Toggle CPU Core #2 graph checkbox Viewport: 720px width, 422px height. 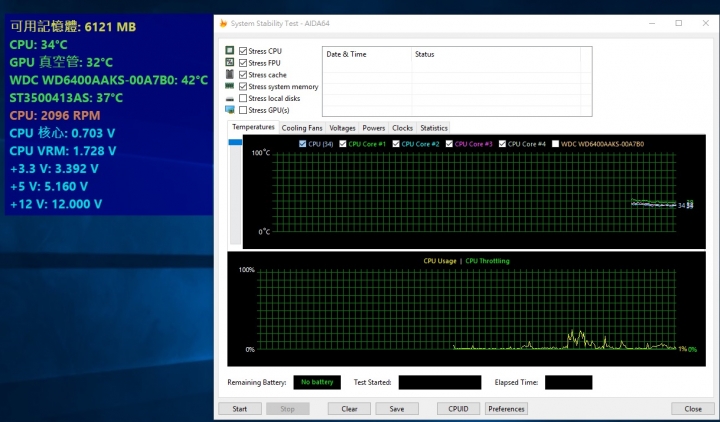tap(396, 144)
